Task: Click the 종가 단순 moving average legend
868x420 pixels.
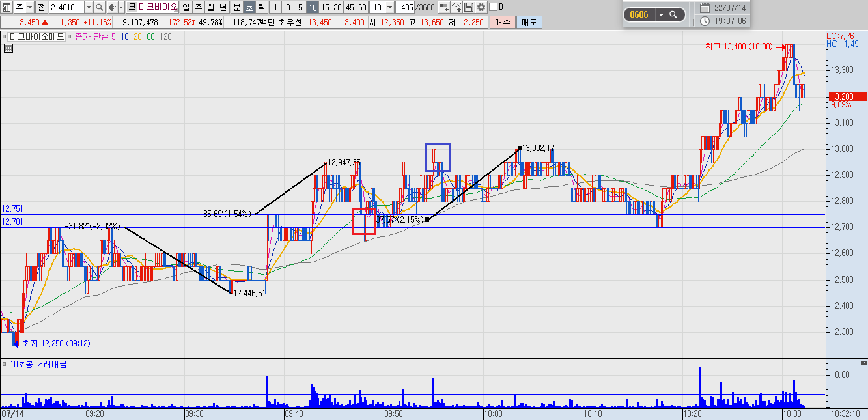Action: pyautogui.click(x=92, y=37)
